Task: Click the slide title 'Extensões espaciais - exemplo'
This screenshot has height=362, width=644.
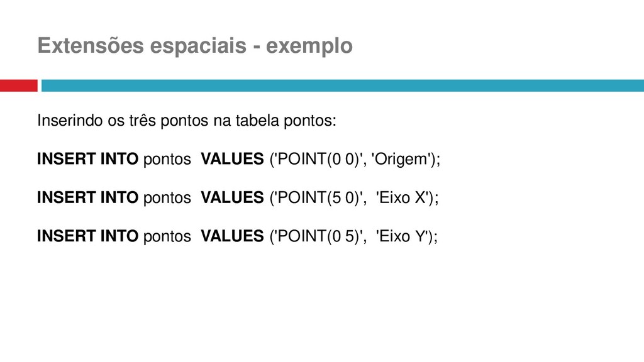Action: (x=195, y=45)
